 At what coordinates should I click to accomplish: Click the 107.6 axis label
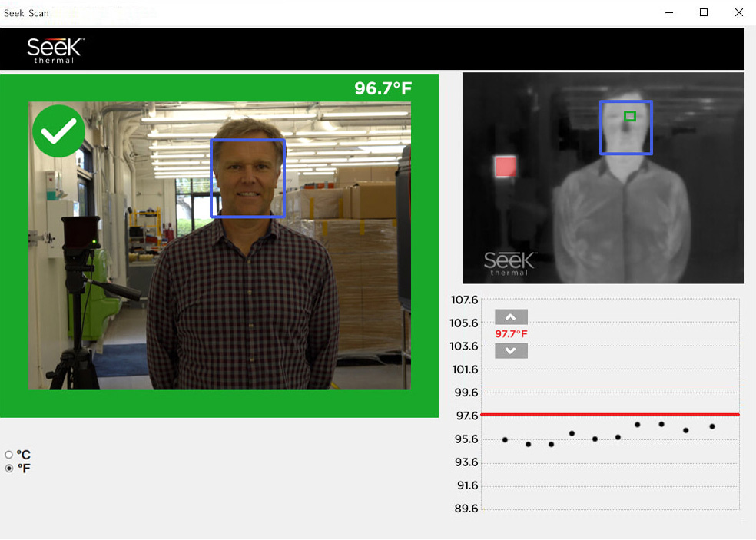point(464,300)
